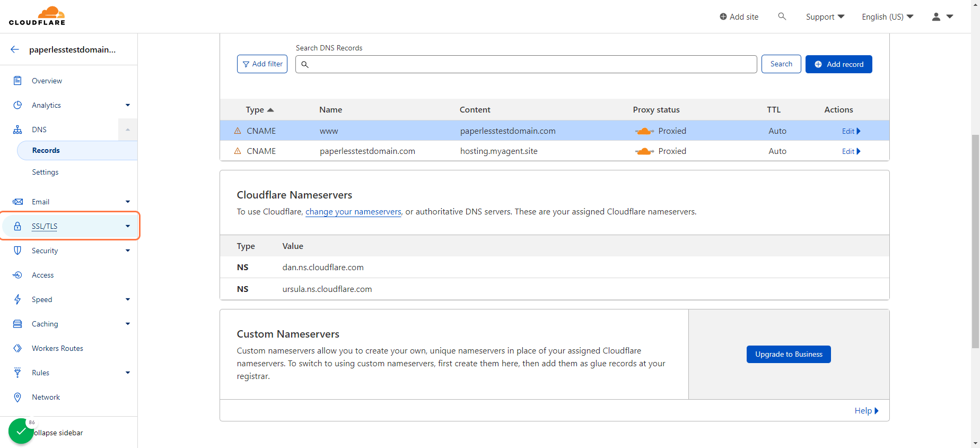Click the Rules filter icon

point(17,373)
